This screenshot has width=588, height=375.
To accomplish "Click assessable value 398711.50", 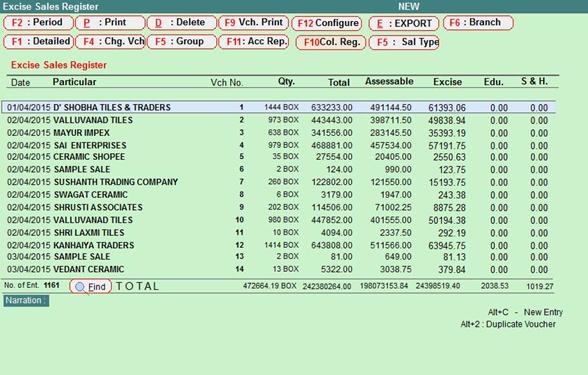I will 391,120.
